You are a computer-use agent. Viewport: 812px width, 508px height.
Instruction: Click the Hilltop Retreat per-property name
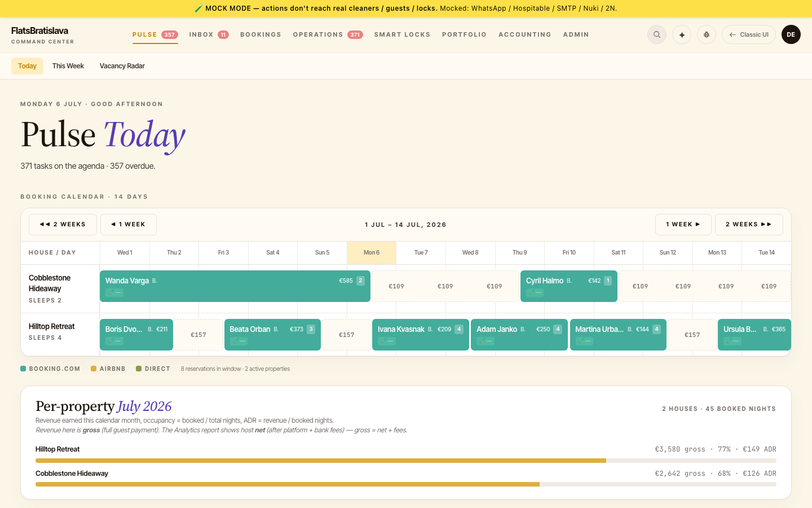(x=58, y=449)
